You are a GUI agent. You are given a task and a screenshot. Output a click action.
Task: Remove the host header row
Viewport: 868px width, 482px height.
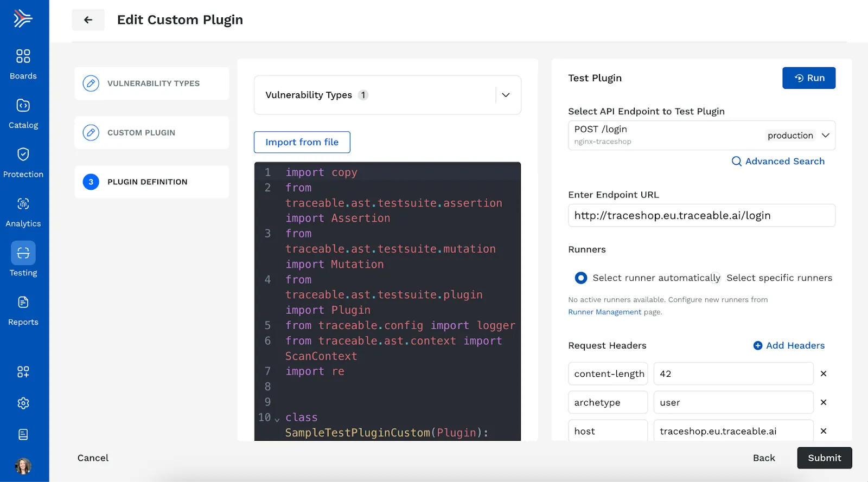tap(824, 431)
